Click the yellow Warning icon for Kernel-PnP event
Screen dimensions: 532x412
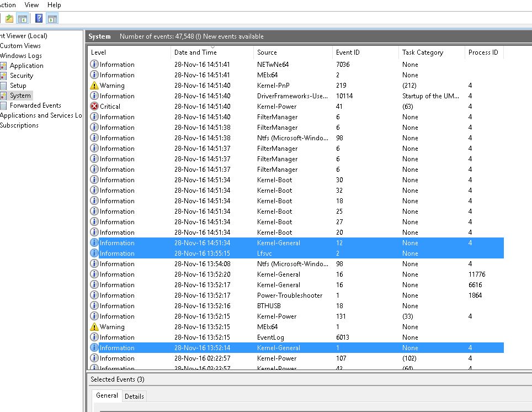pyautogui.click(x=94, y=86)
